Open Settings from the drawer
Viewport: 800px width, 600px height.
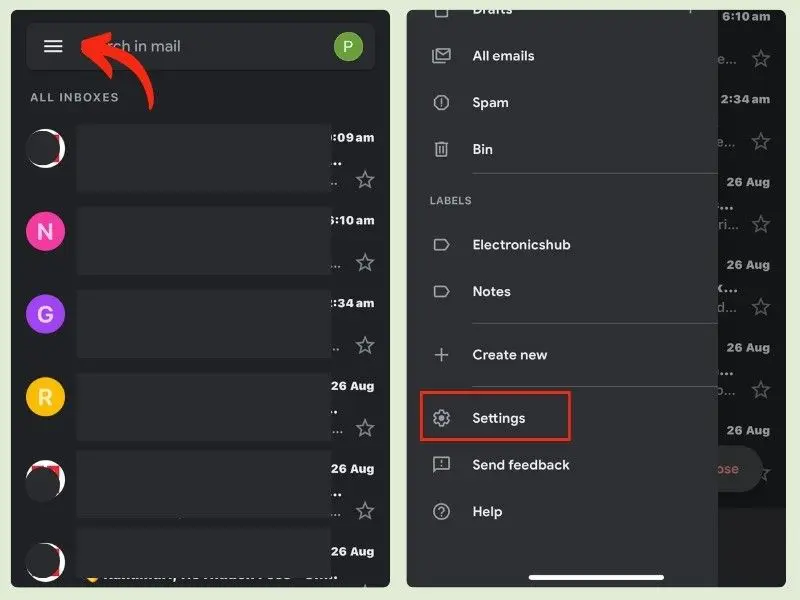[498, 418]
